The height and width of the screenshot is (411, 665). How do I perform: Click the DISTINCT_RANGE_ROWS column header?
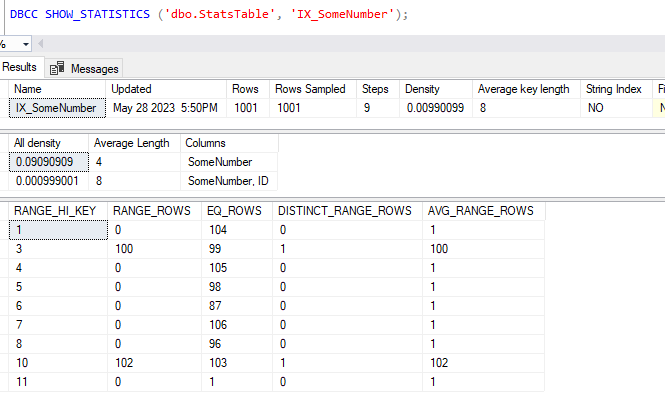343,211
